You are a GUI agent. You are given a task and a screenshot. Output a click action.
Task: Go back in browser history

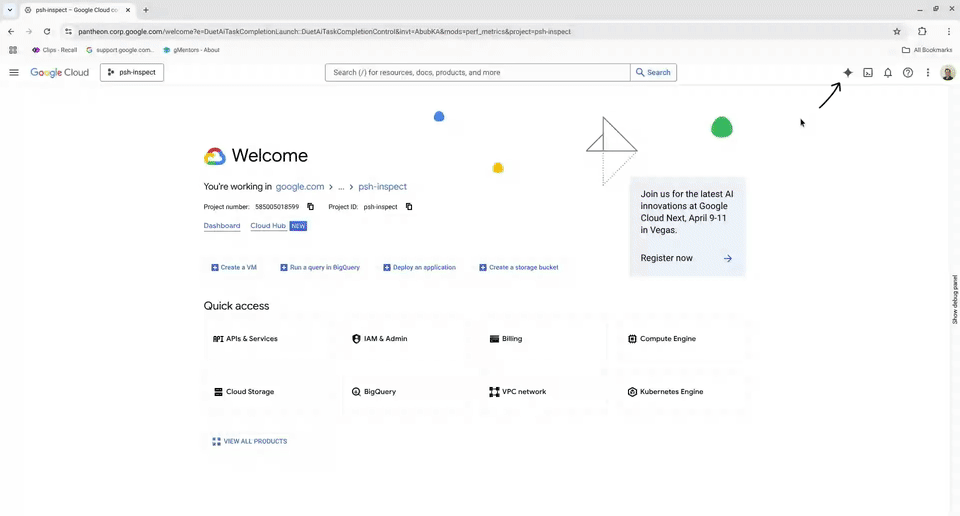[x=11, y=31]
